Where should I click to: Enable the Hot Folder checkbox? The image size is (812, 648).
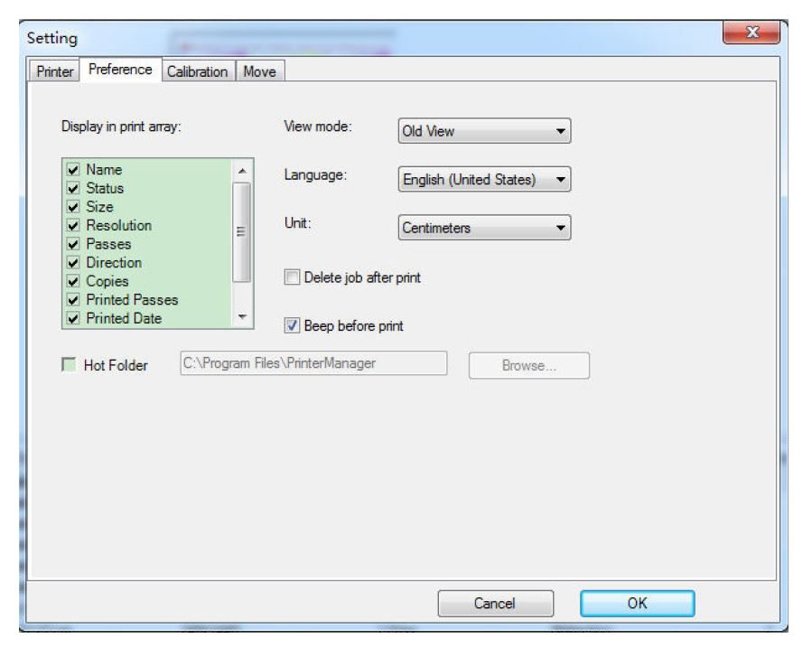coord(67,365)
